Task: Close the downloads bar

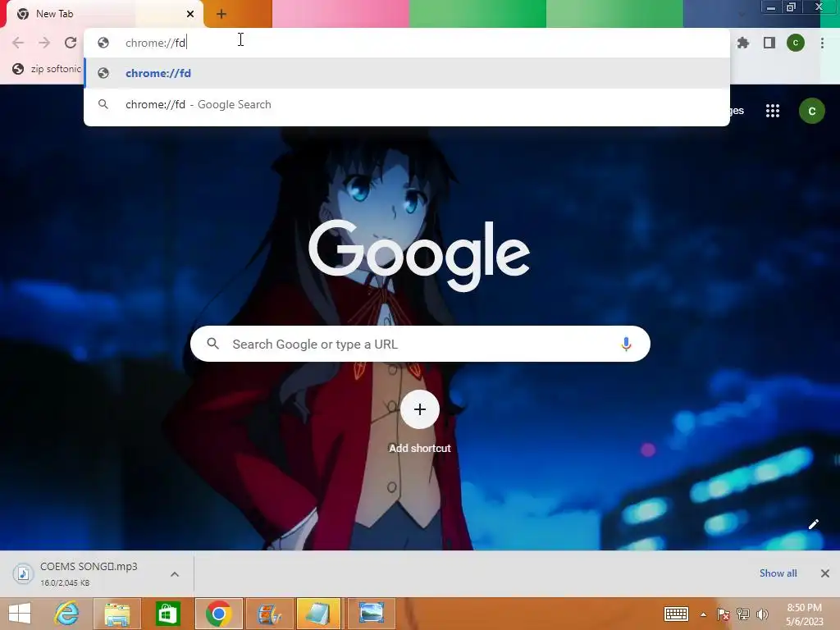Action: tap(825, 573)
